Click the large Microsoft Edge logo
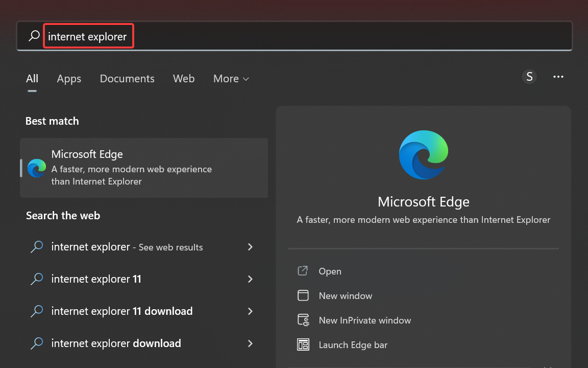 pos(423,155)
